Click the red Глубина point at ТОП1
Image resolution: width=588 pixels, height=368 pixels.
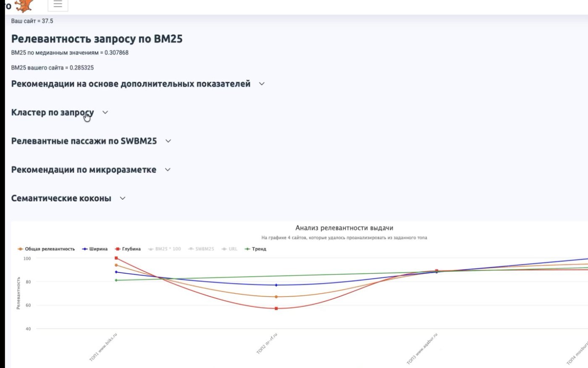click(x=116, y=258)
